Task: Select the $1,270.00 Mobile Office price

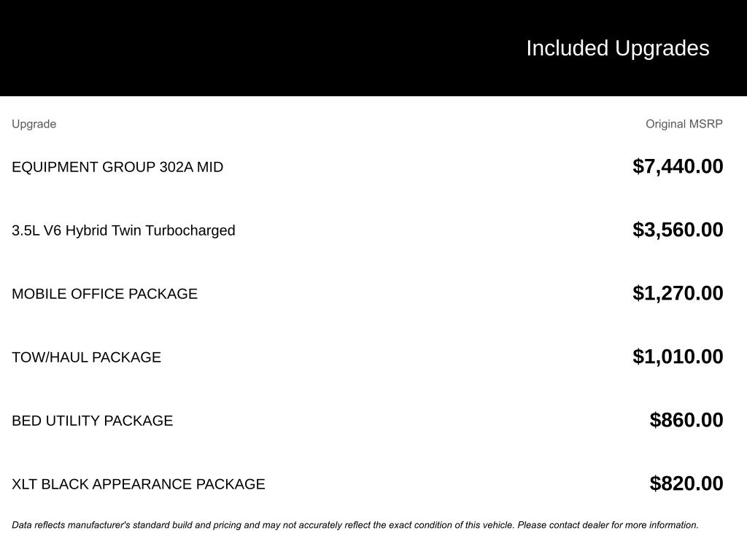Action: click(678, 293)
